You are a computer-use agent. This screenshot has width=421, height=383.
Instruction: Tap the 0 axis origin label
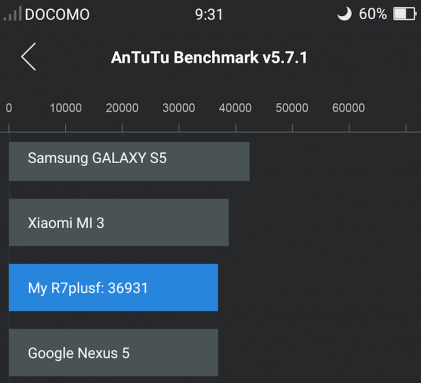[9, 108]
